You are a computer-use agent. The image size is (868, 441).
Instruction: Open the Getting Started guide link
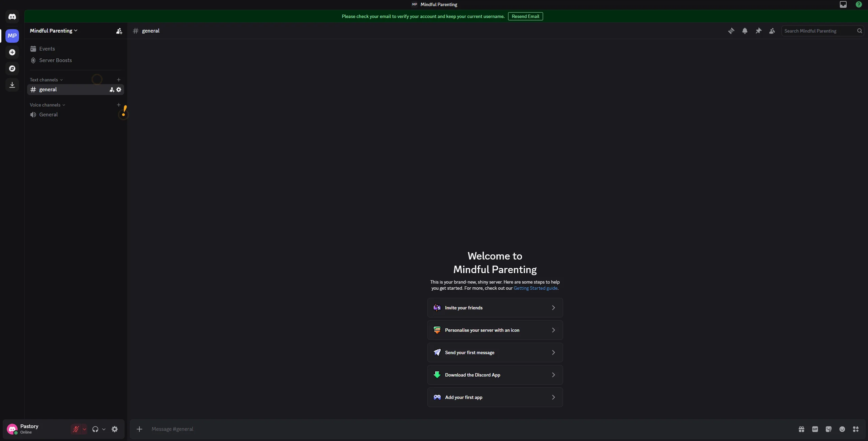point(535,288)
